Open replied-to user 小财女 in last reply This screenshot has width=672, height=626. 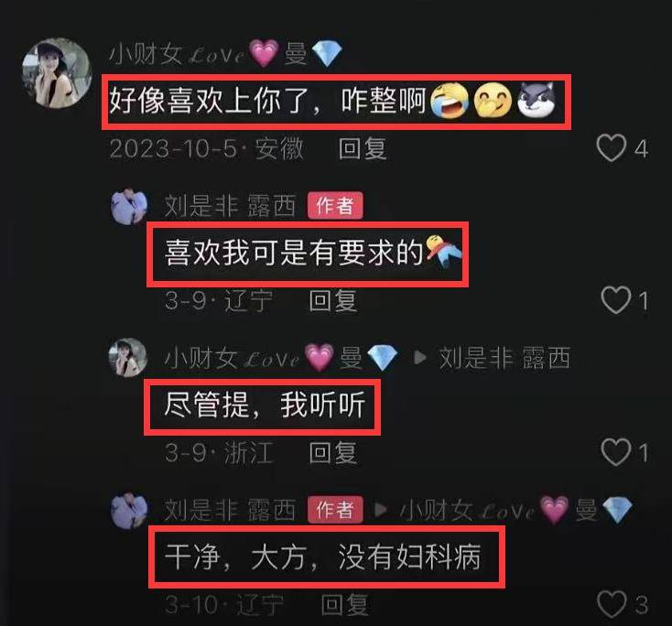[516, 511]
